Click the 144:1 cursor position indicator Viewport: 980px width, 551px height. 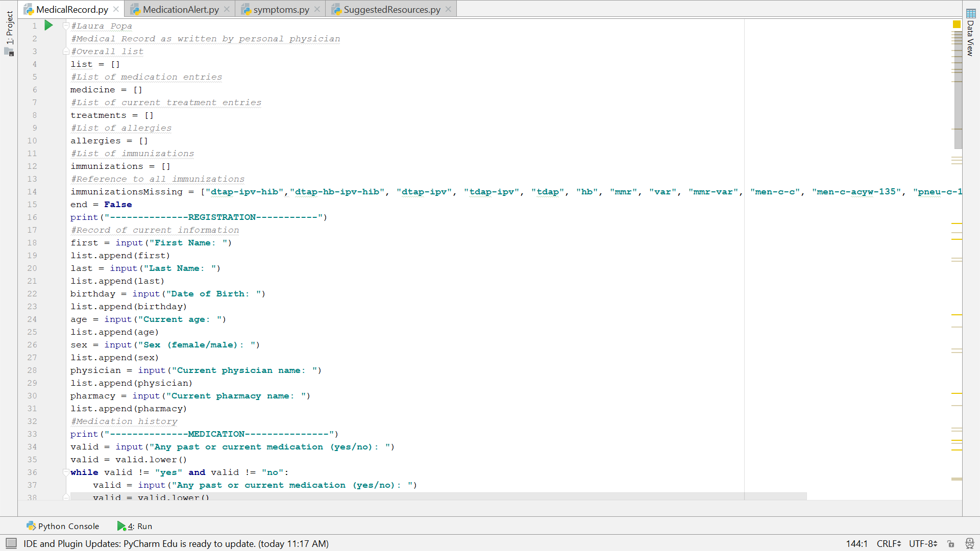click(x=856, y=543)
